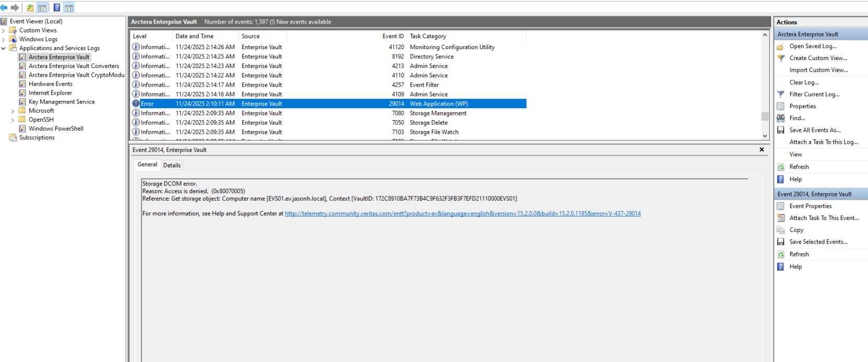Click the Event Properties icon
This screenshot has width=868, height=362.
point(781,206)
